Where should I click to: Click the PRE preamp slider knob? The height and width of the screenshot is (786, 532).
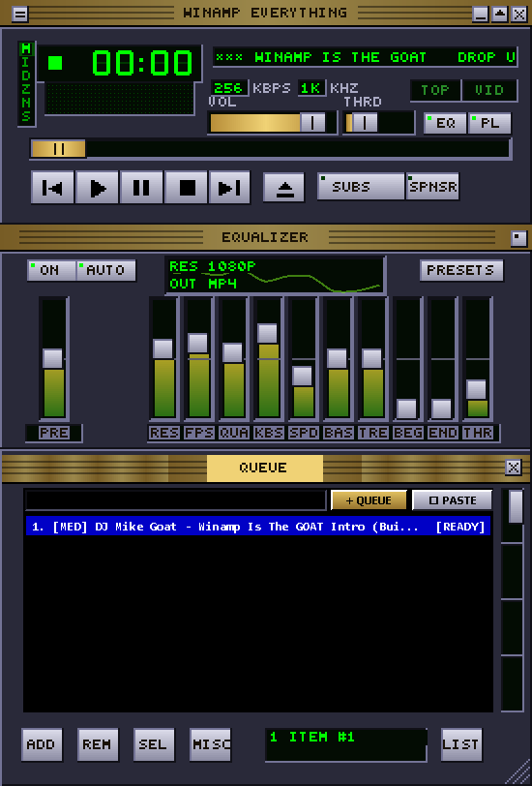click(x=52, y=358)
